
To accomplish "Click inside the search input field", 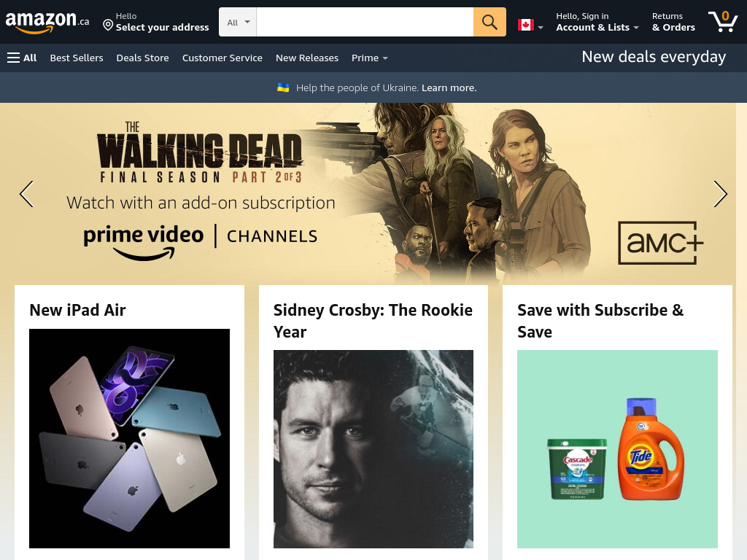I will click(x=365, y=22).
